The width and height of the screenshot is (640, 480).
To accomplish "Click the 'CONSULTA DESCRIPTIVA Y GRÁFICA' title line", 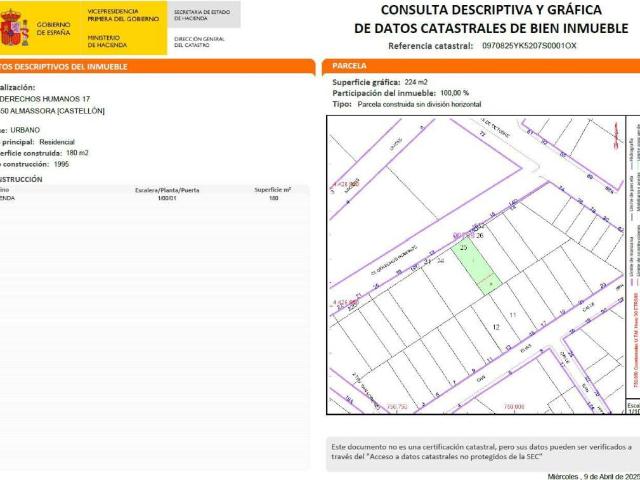I will pyautogui.click(x=491, y=10).
